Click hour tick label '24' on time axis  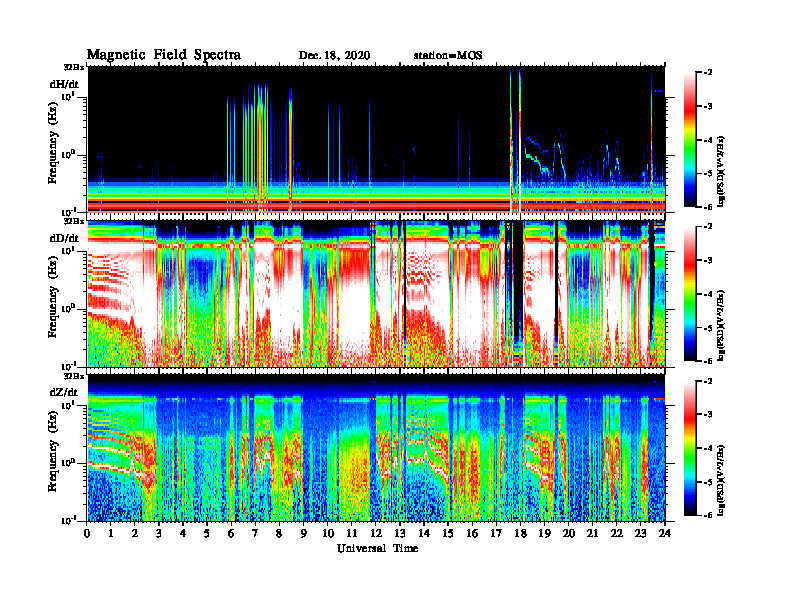click(x=665, y=534)
